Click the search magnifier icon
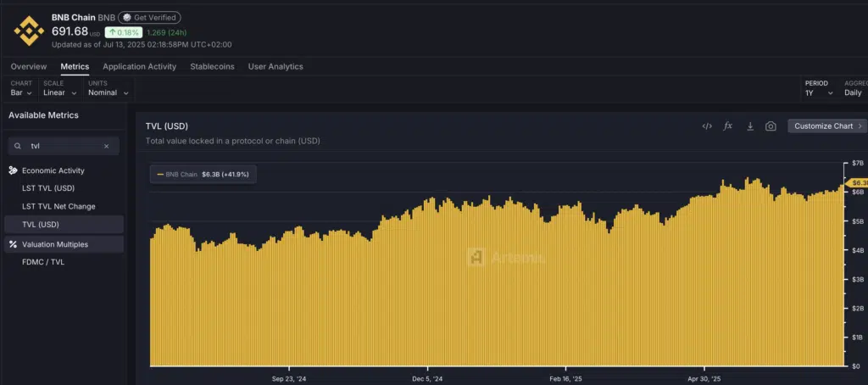868x385 pixels. pos(17,146)
